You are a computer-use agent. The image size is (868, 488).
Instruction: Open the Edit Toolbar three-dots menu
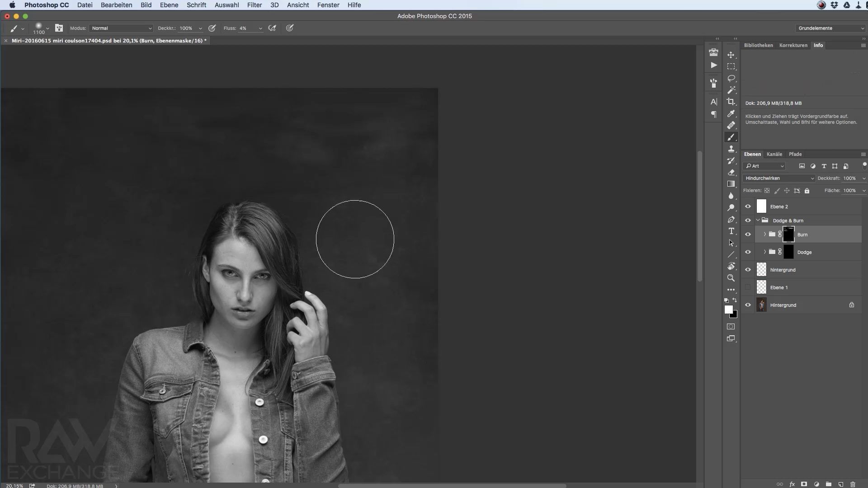pyautogui.click(x=731, y=290)
